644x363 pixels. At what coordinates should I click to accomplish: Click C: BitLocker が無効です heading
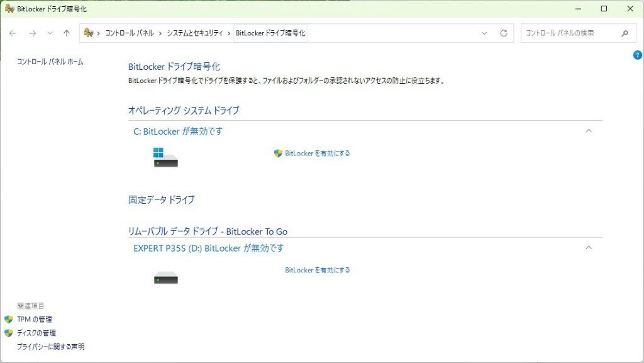click(178, 131)
